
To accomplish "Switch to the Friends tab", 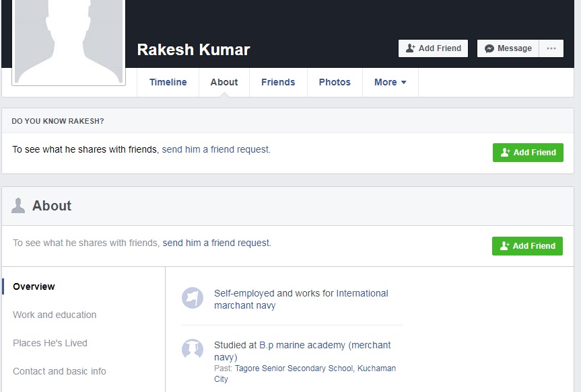I will pos(278,82).
